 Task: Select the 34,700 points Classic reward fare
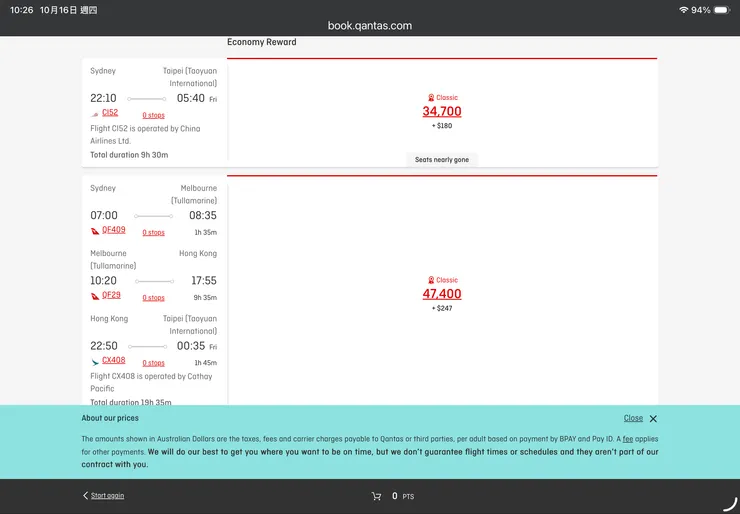coord(442,111)
